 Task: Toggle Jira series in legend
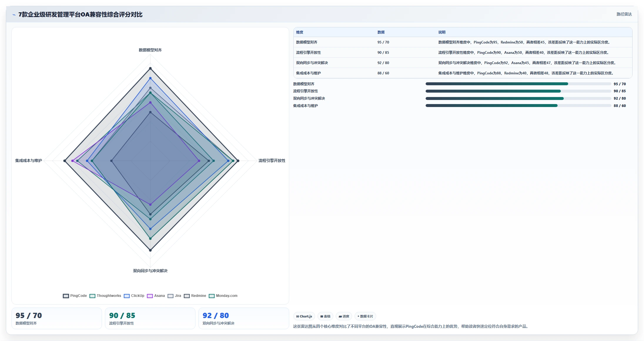(174, 296)
